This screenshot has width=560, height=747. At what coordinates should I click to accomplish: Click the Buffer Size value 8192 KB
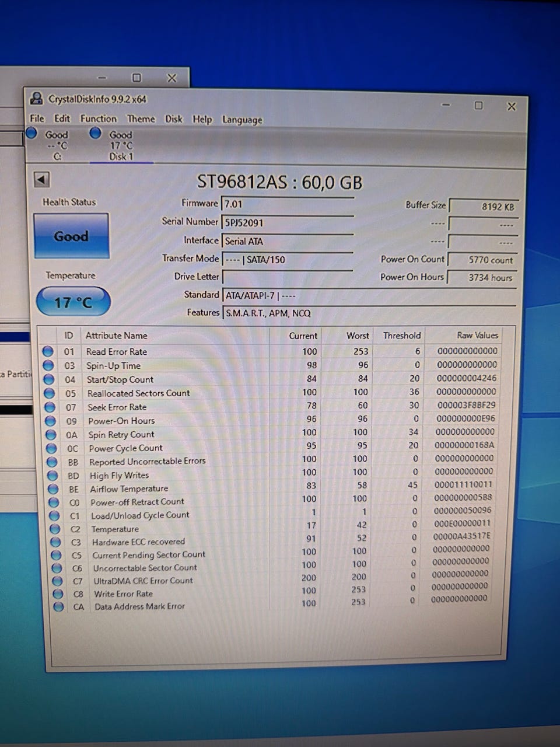pos(483,207)
